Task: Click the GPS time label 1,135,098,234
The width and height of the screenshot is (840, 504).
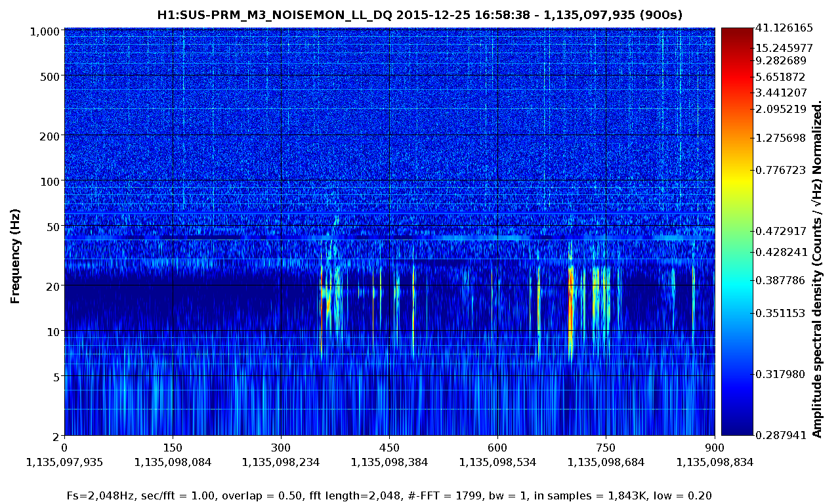Action: click(x=281, y=462)
